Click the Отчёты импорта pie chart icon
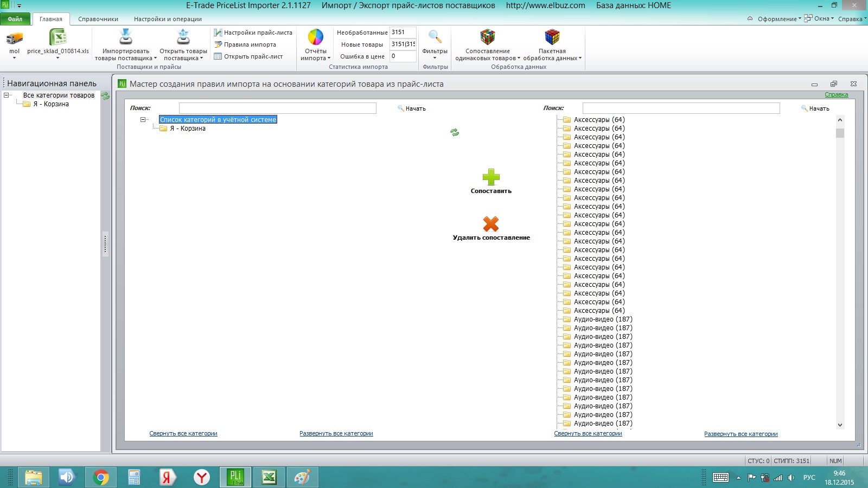 pyautogui.click(x=316, y=37)
